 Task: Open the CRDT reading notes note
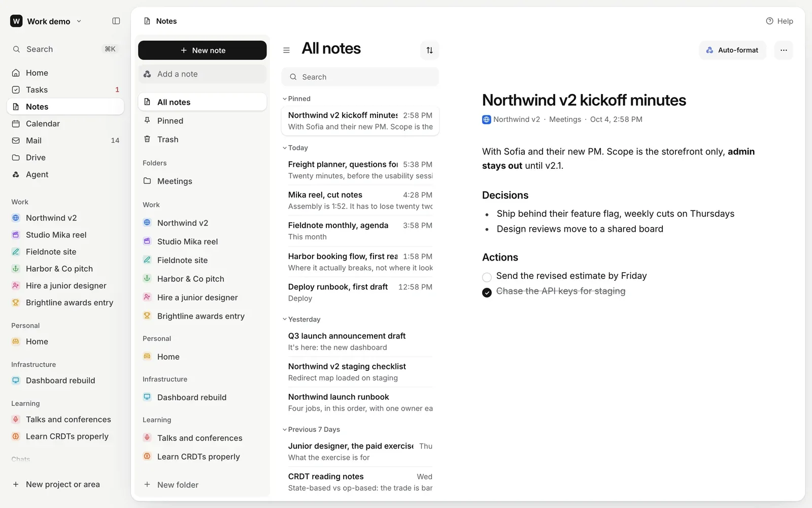point(360,482)
